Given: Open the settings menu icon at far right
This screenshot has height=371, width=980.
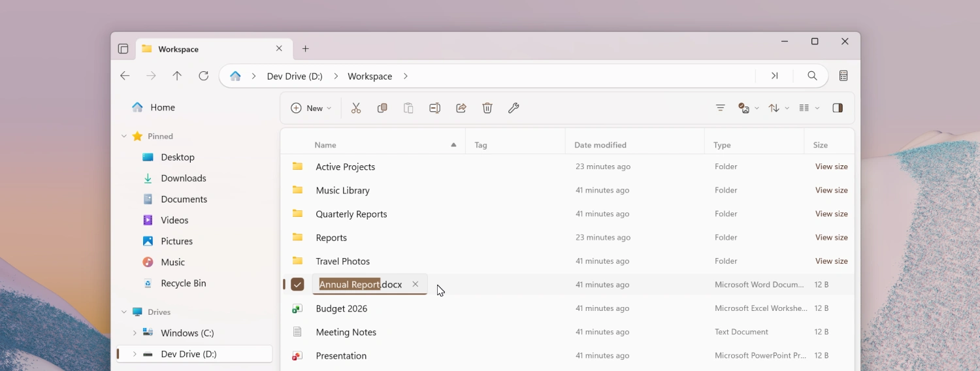Looking at the screenshot, I should (x=843, y=76).
